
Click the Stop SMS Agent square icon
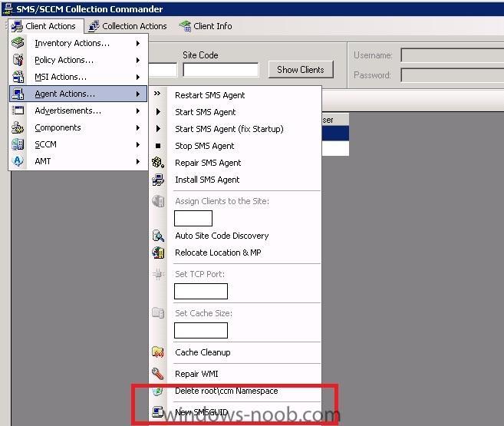(x=158, y=146)
